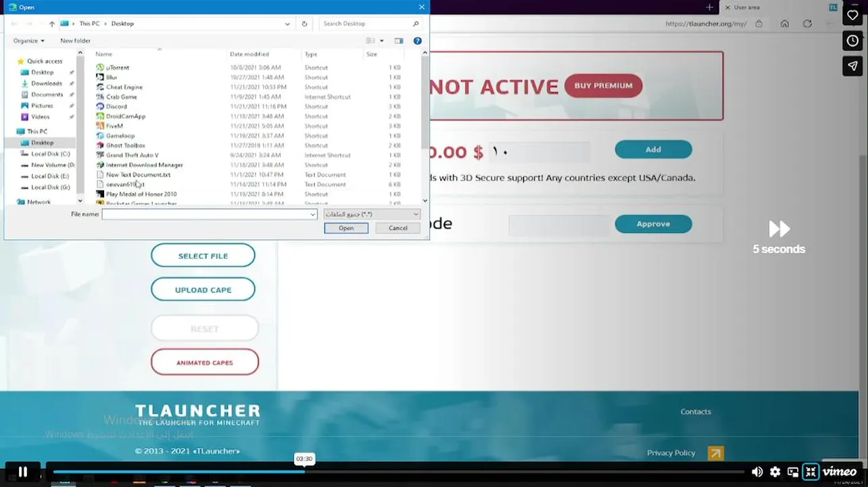Cancel the Open file dialog
The width and height of the screenshot is (868, 487).
[398, 228]
